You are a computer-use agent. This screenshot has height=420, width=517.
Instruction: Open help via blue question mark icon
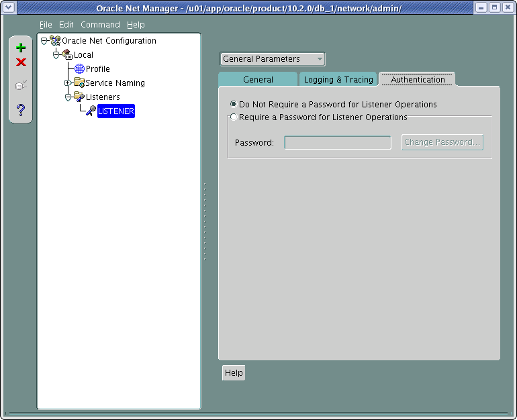21,109
